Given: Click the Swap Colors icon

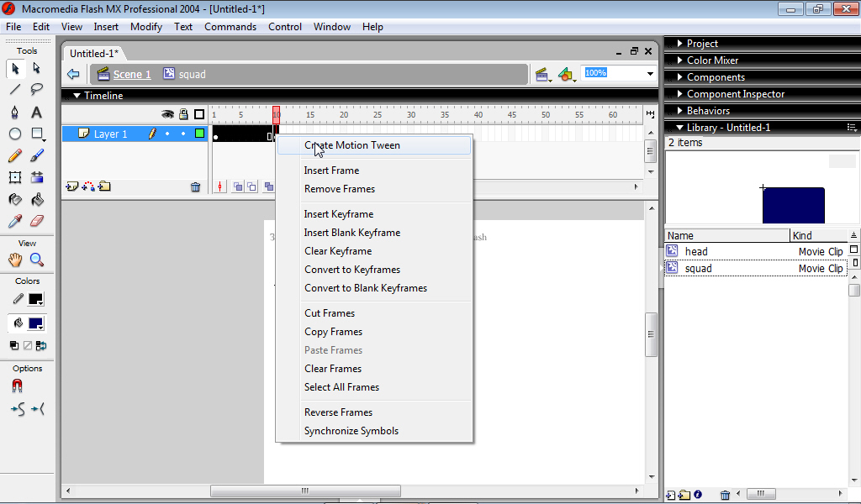Looking at the screenshot, I should pyautogui.click(x=41, y=345).
